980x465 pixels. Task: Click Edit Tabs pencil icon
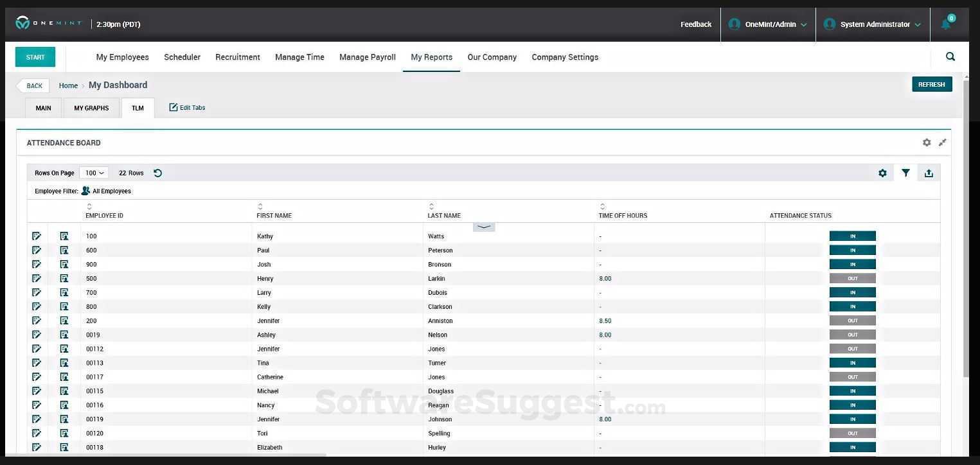click(x=173, y=107)
